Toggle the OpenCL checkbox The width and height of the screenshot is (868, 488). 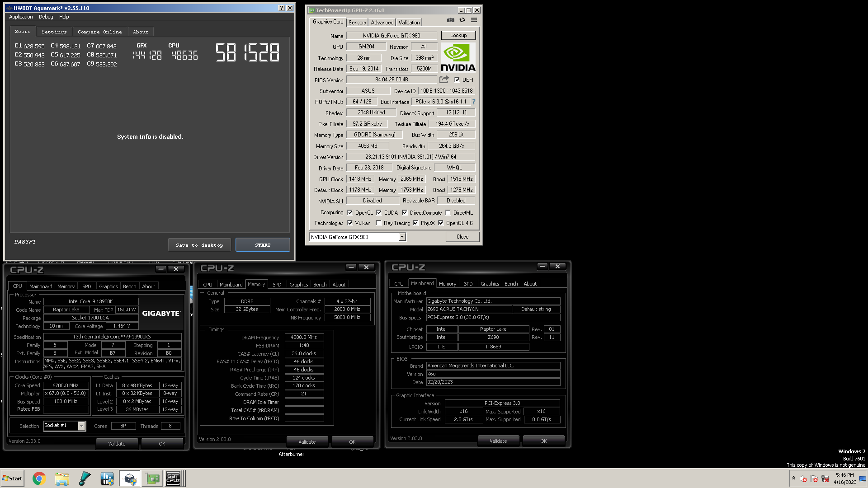[x=350, y=213]
